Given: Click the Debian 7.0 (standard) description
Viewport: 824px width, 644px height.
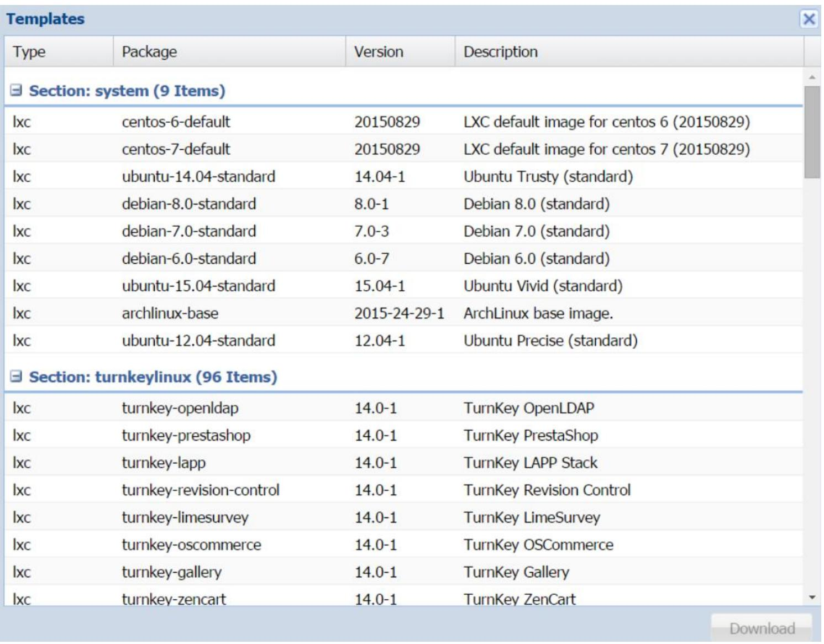Looking at the screenshot, I should tap(536, 231).
